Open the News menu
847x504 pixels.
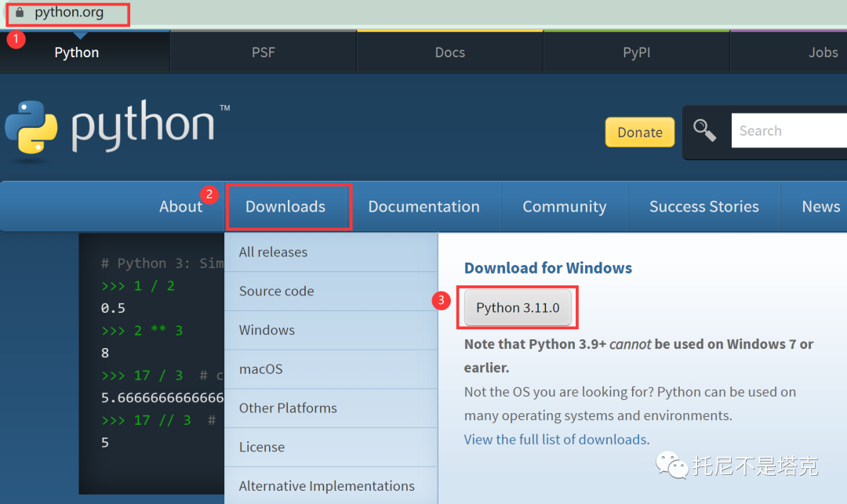(x=820, y=207)
